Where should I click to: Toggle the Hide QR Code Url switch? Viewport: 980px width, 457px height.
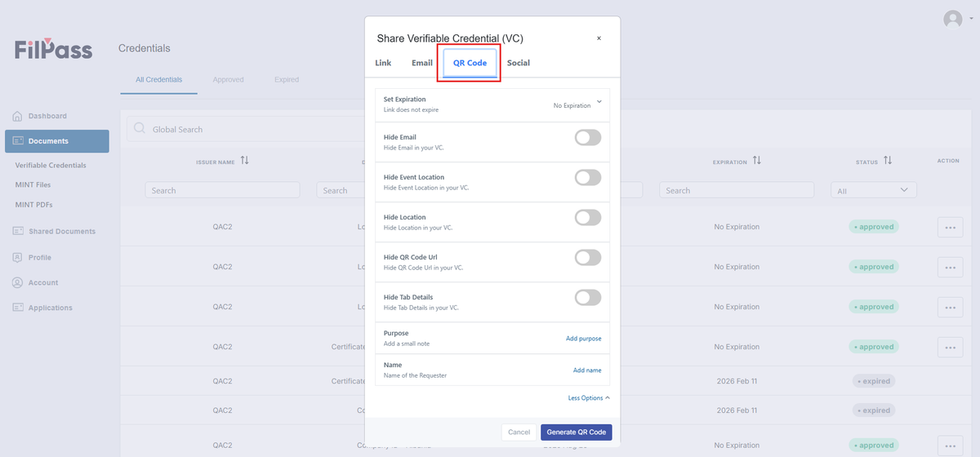point(588,258)
